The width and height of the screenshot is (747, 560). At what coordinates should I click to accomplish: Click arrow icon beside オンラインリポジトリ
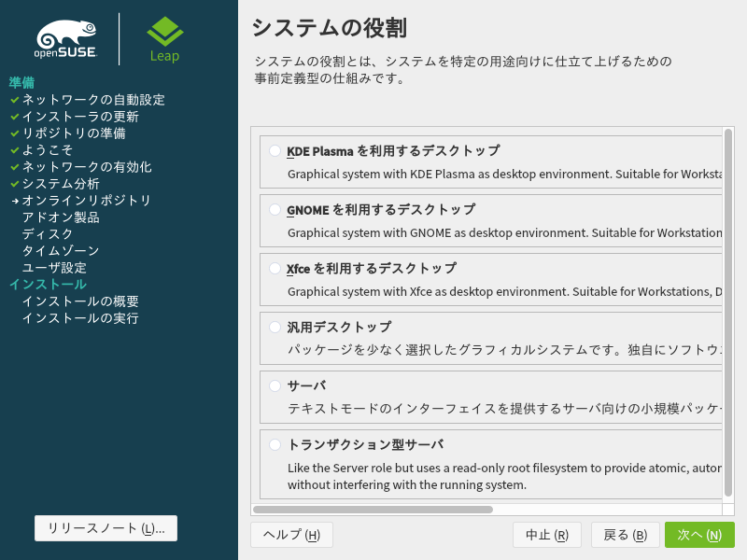click(15, 201)
